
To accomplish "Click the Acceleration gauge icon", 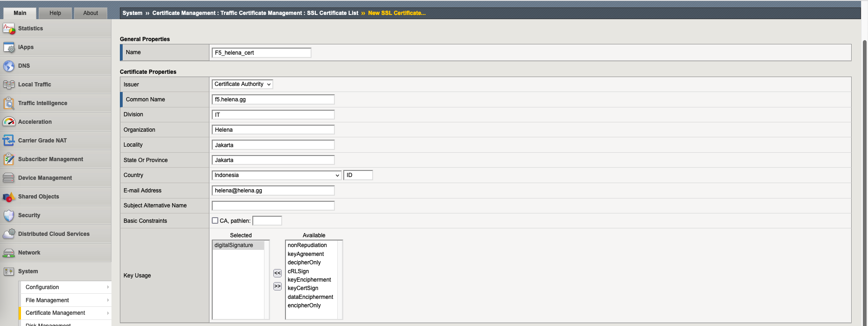I will 9,122.
